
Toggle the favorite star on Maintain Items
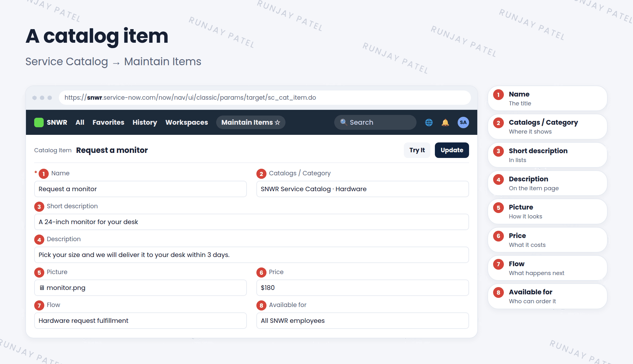pos(278,122)
